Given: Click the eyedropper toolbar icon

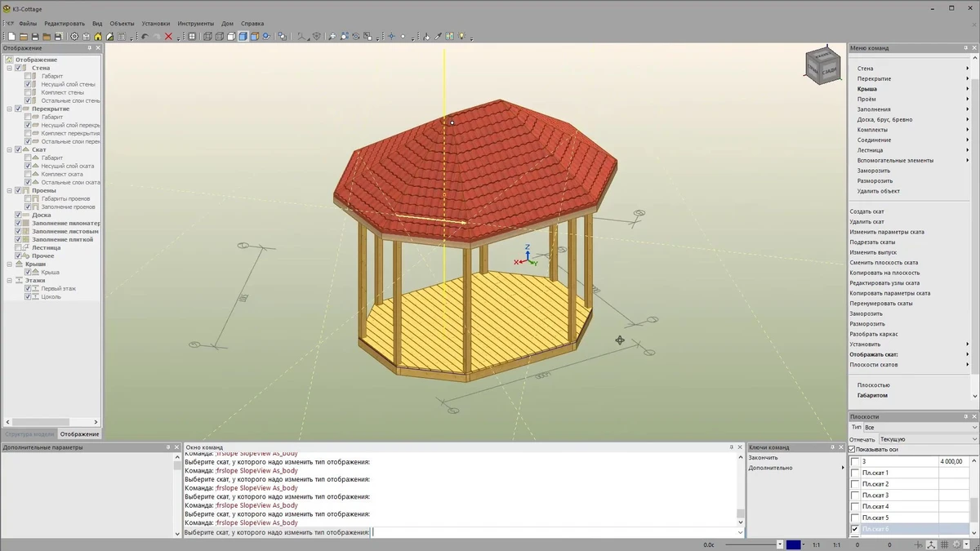Looking at the screenshot, I should pos(438,37).
